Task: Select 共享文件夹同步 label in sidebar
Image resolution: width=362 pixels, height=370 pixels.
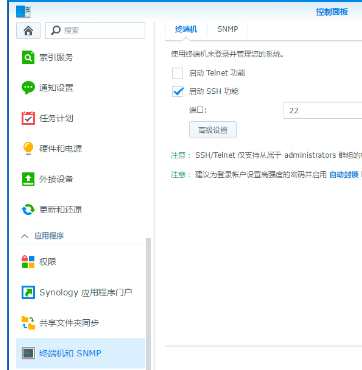Action: 69,323
